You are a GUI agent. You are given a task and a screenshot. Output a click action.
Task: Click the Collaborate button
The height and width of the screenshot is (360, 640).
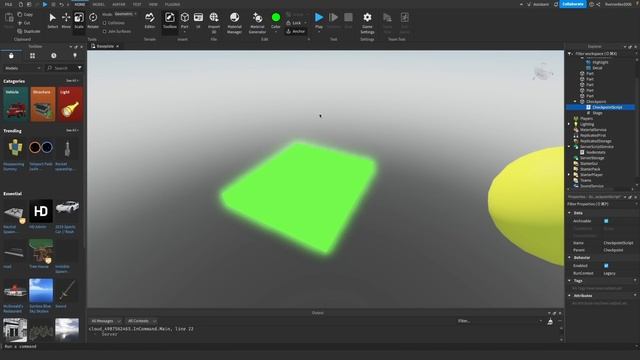pos(573,4)
